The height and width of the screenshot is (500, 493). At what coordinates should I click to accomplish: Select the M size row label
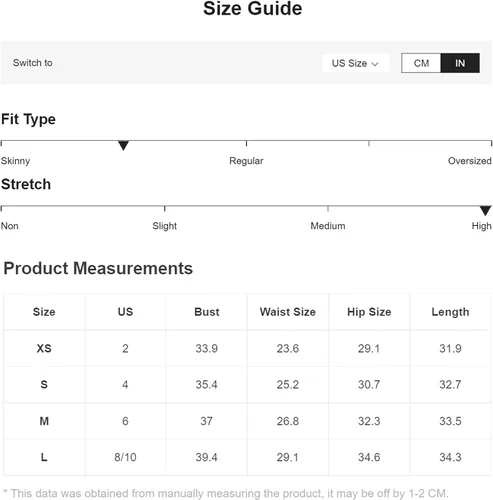coord(44,421)
